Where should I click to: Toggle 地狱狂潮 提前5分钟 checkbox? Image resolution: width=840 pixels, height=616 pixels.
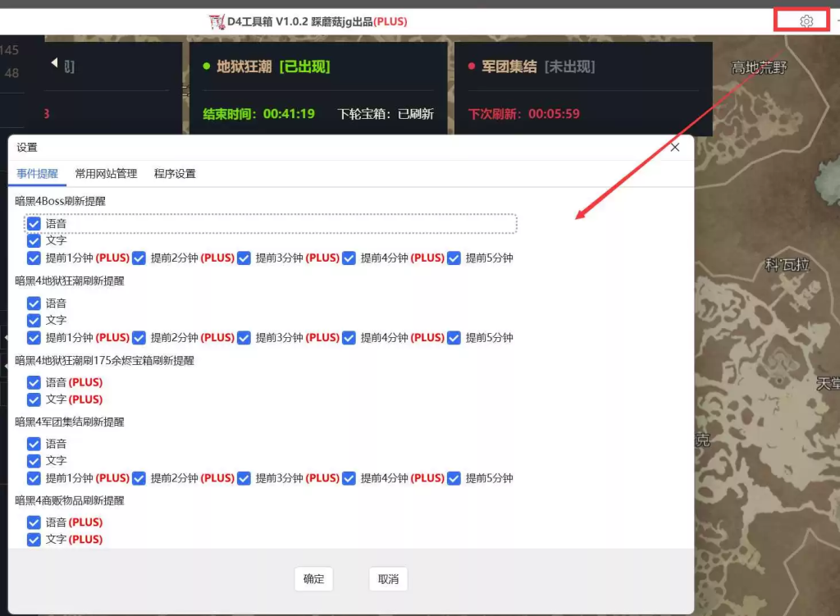(454, 338)
